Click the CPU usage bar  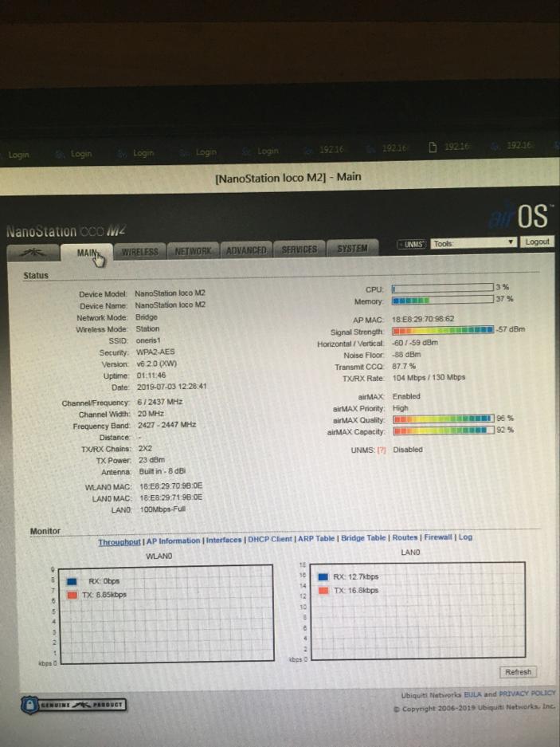(442, 288)
